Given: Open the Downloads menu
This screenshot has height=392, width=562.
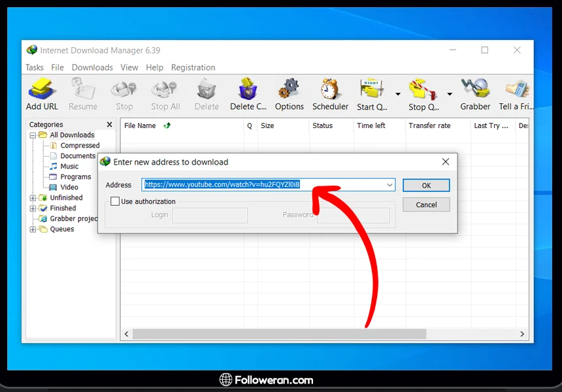Looking at the screenshot, I should point(92,67).
